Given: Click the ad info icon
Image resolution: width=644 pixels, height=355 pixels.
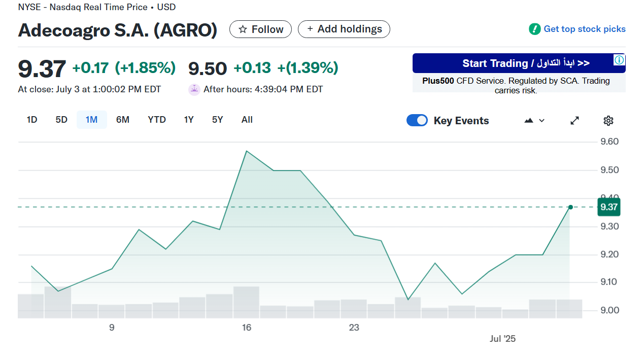Looking at the screenshot, I should point(619,60).
